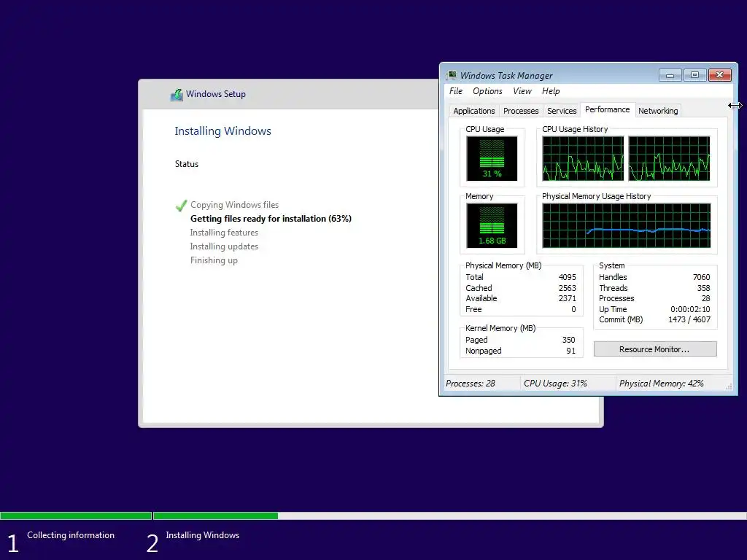Close the Windows Task Manager window
Image resolution: width=747 pixels, height=560 pixels.
pyautogui.click(x=720, y=75)
